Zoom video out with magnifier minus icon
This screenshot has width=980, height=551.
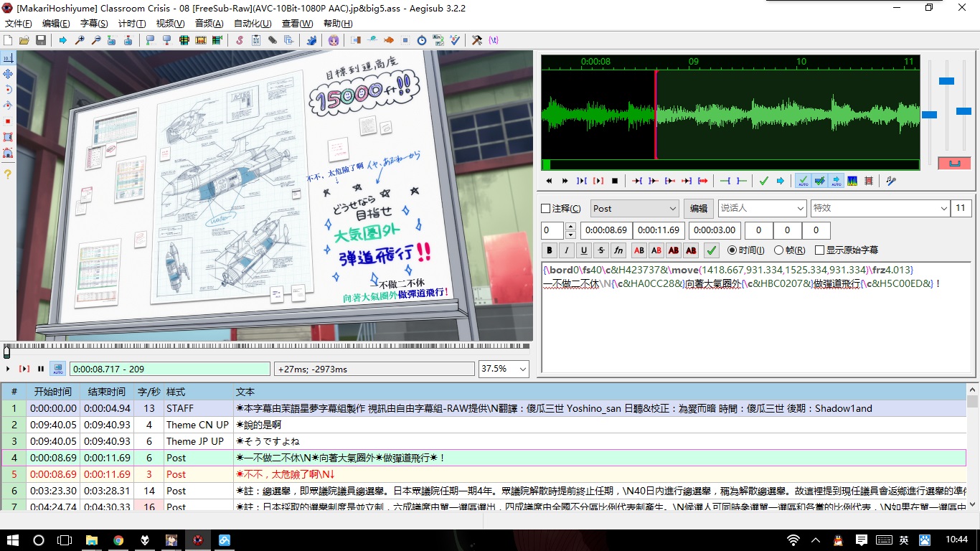coord(95,40)
